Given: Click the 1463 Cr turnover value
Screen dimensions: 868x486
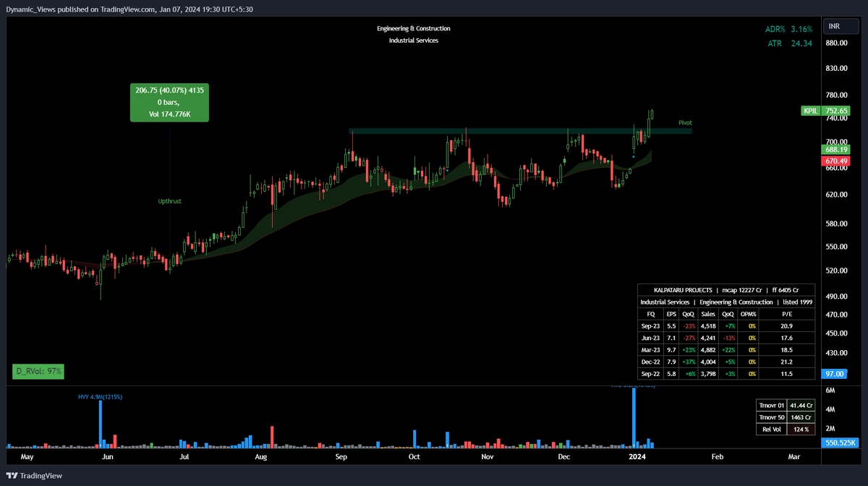Looking at the screenshot, I should 801,417.
